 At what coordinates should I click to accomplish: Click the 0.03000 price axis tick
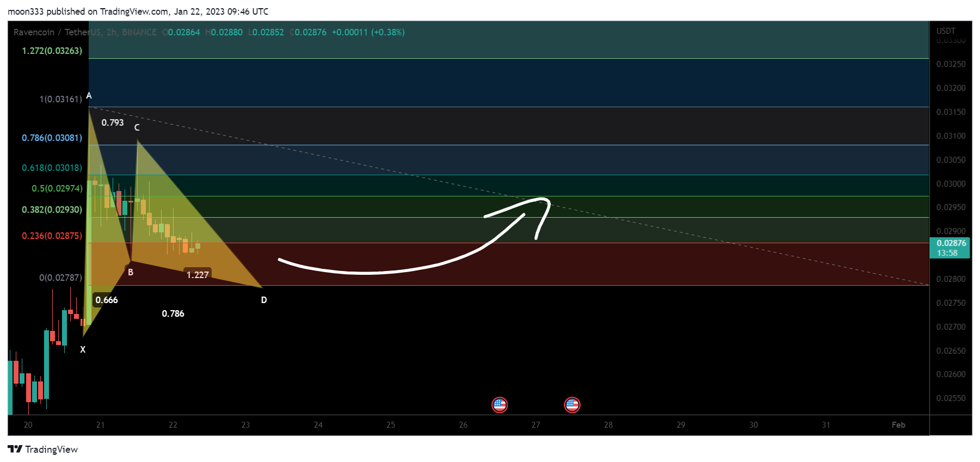point(951,184)
